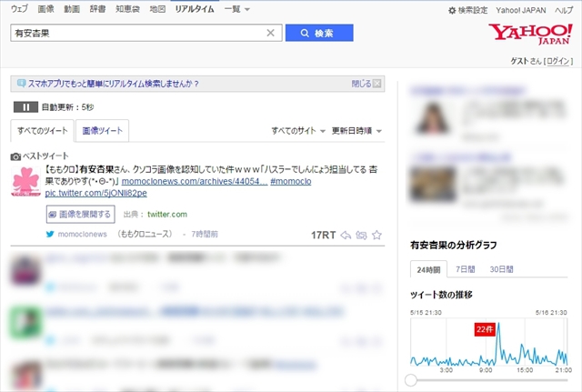Click the Yahoo! JAPAN logo
Screen dimensions: 582x392
point(531,35)
